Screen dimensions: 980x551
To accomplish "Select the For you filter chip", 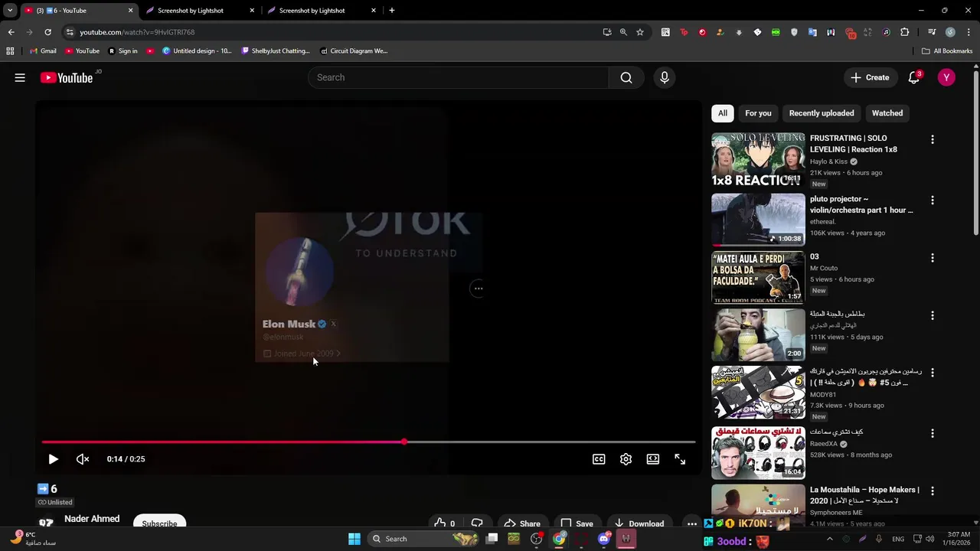I will 758,113.
